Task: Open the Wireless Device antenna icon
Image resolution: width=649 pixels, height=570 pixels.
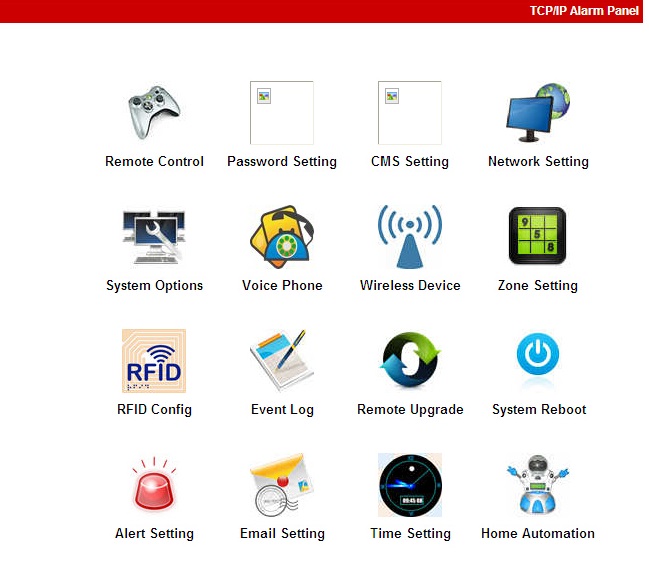Action: 410,237
